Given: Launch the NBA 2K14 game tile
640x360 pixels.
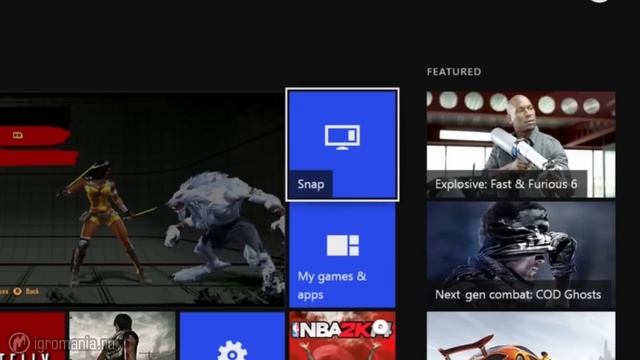Looking at the screenshot, I should point(342,336).
